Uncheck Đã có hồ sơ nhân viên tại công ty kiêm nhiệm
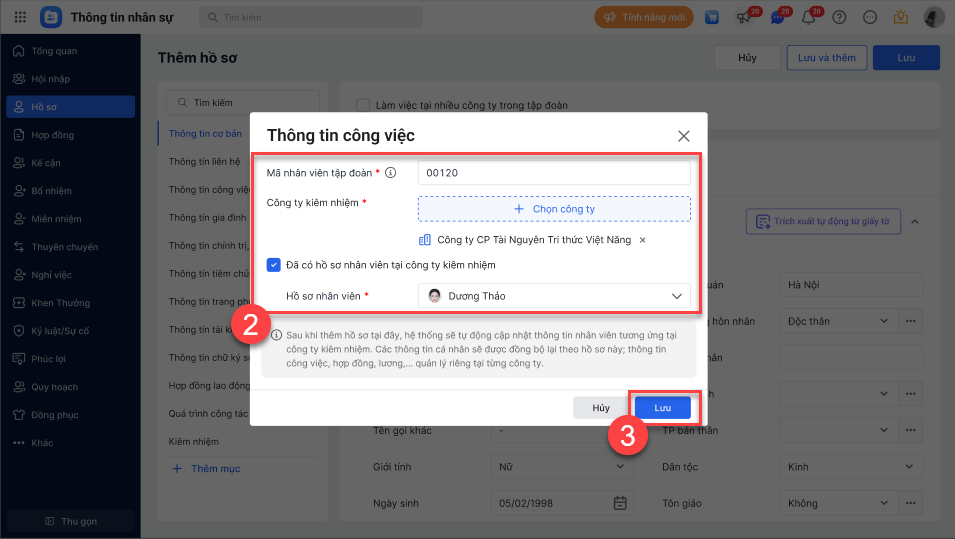The image size is (955, 539). [x=273, y=265]
